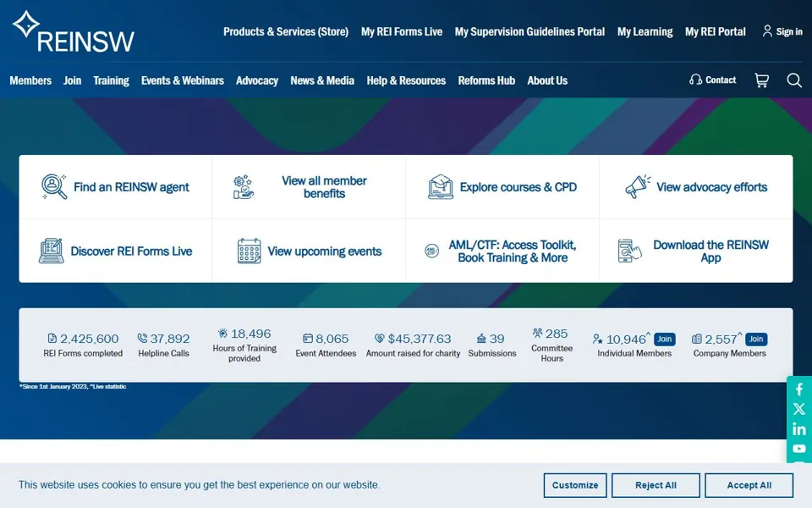
Task: Click the 10,946 Individual Members count
Action: 626,340
